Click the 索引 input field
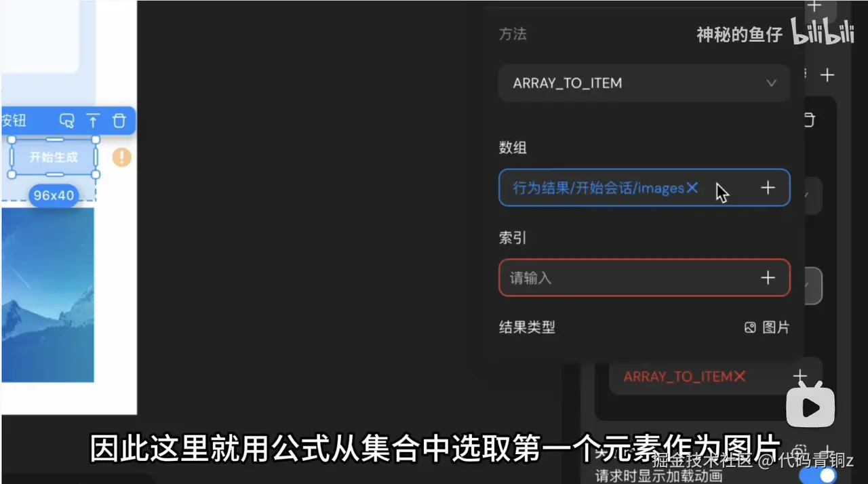868x484 pixels. (644, 278)
